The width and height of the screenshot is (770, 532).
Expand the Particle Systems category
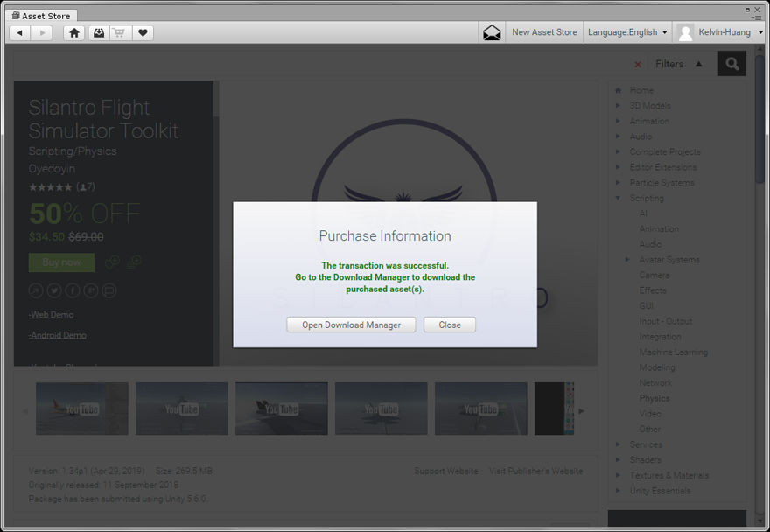pos(619,182)
